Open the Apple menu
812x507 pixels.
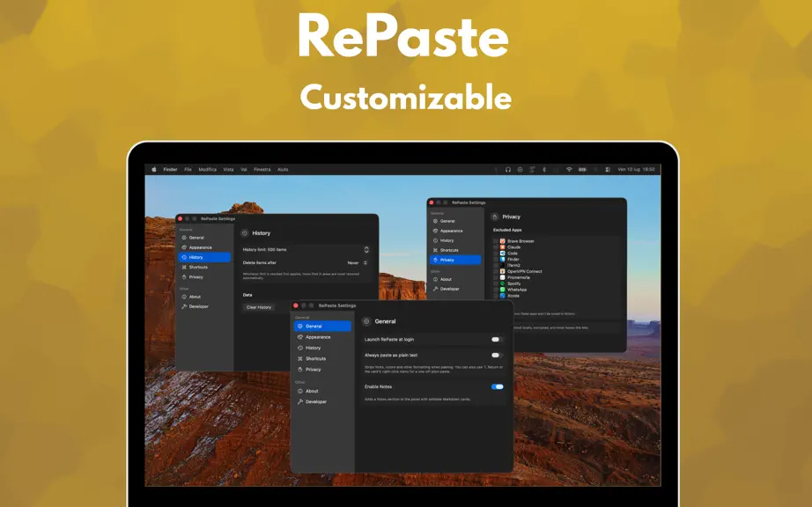(x=154, y=169)
